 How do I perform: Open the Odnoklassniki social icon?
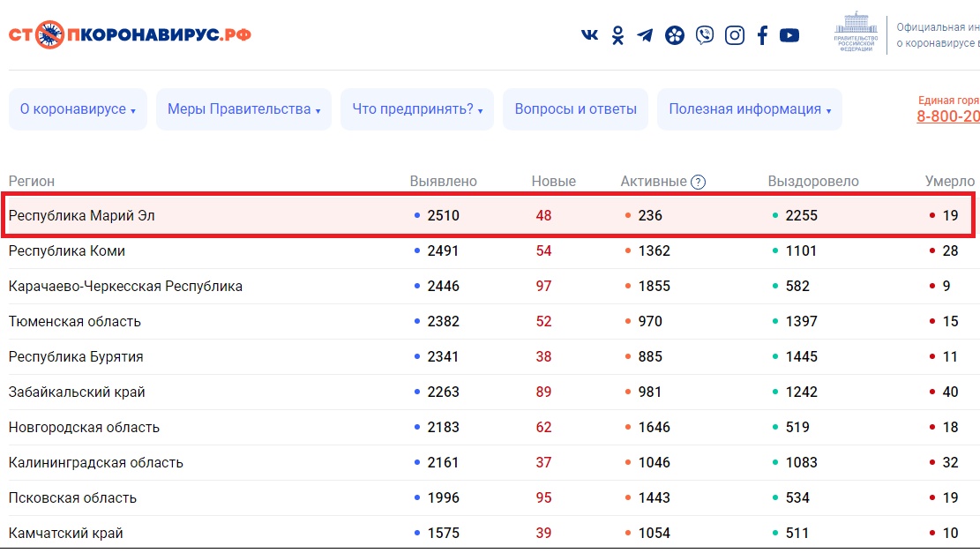[618, 35]
